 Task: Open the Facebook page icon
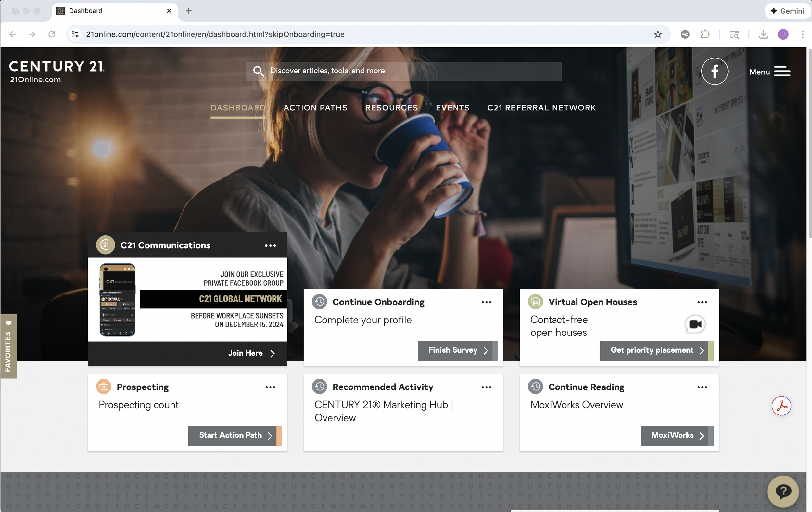coord(715,71)
